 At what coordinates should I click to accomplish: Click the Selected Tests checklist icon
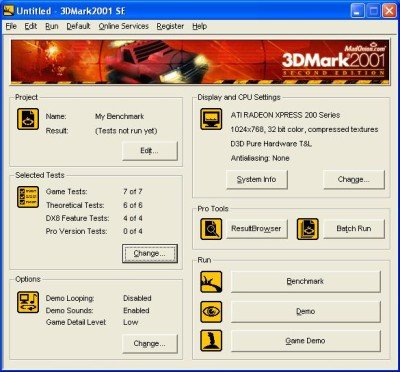(28, 197)
